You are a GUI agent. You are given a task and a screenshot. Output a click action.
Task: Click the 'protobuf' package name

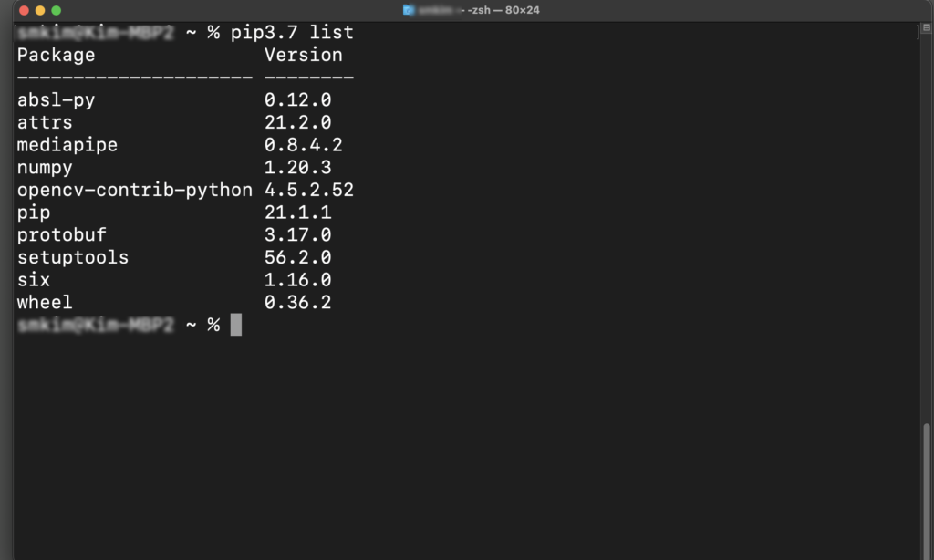click(x=61, y=235)
